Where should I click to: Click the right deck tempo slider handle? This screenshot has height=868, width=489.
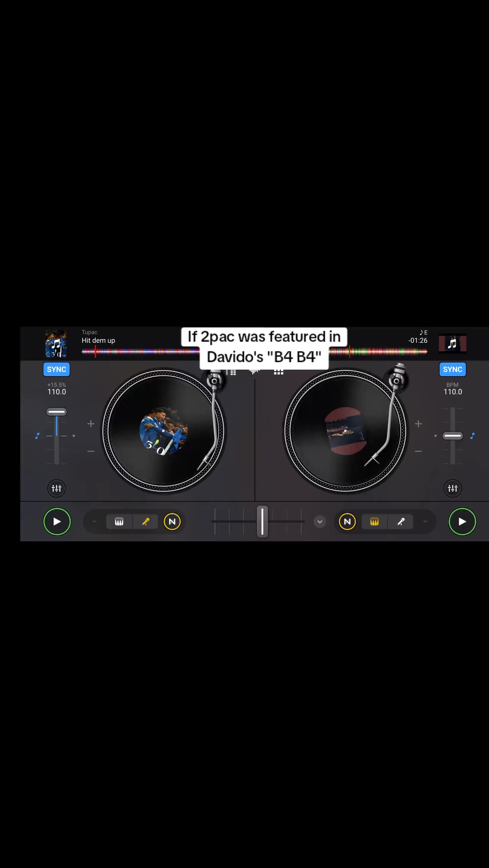click(x=453, y=436)
